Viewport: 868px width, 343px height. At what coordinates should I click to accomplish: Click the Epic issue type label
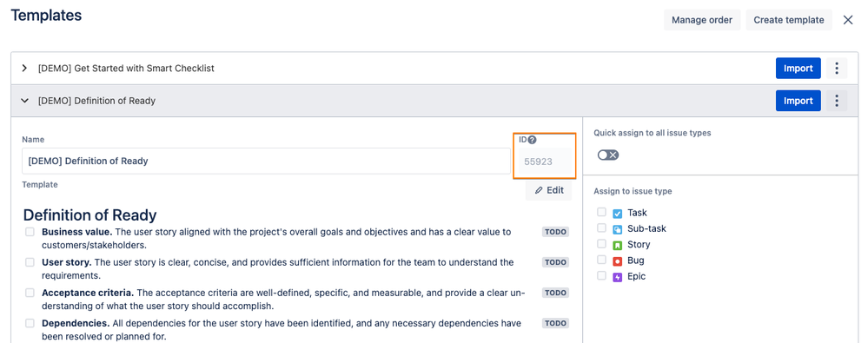tap(637, 276)
